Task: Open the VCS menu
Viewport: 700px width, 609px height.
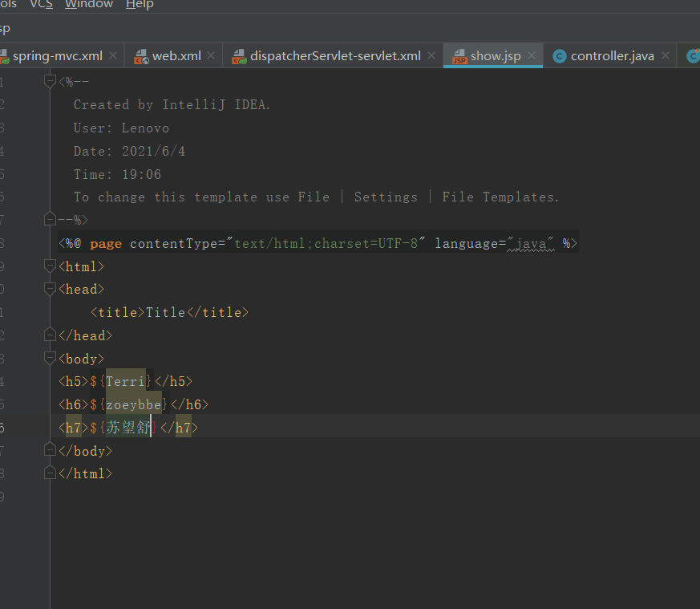Action: (x=41, y=4)
